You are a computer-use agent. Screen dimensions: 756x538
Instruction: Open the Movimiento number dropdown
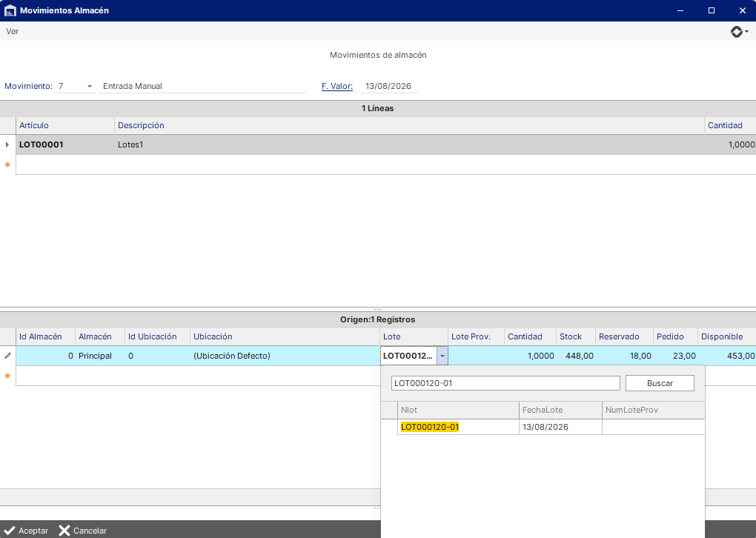coord(89,86)
